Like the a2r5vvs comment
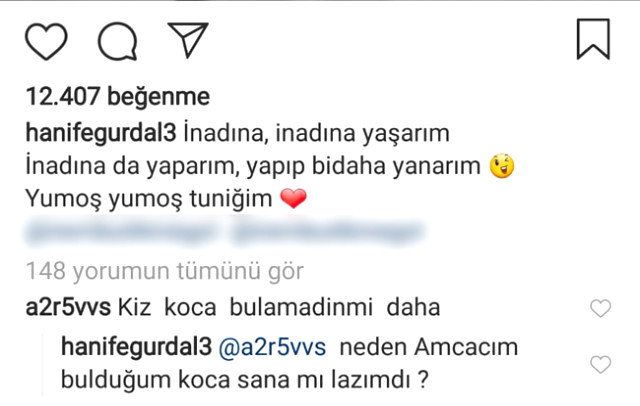 pos(600,308)
